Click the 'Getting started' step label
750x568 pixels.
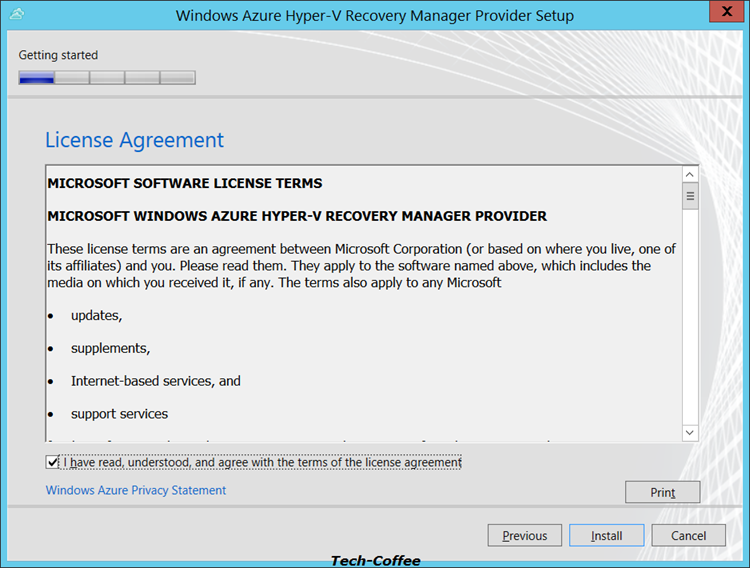pyautogui.click(x=58, y=55)
